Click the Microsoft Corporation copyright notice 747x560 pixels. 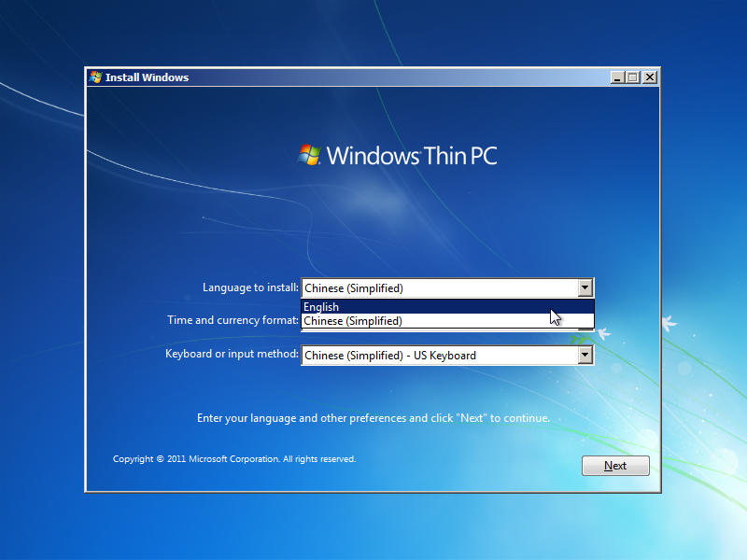tap(234, 459)
